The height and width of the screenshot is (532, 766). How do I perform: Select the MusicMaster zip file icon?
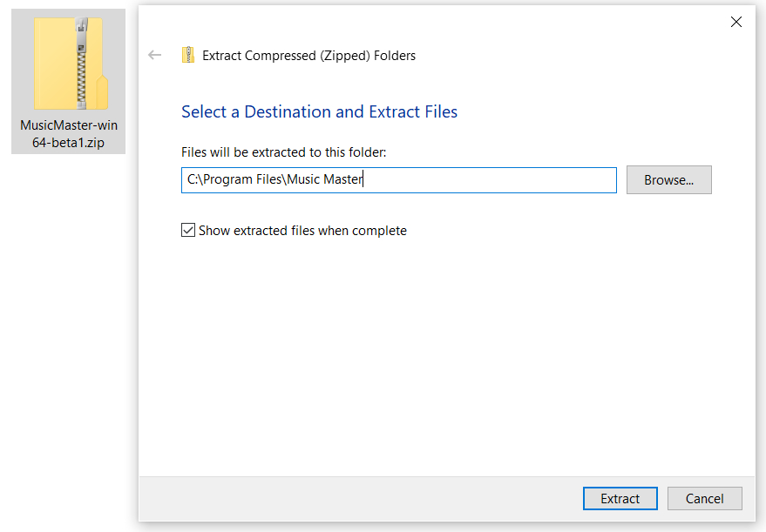(70, 64)
